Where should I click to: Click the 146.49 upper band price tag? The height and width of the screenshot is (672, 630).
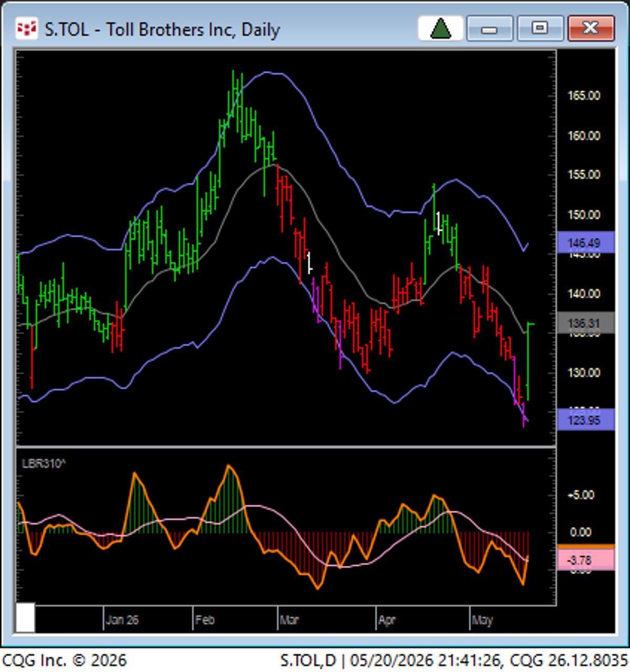coord(585,243)
